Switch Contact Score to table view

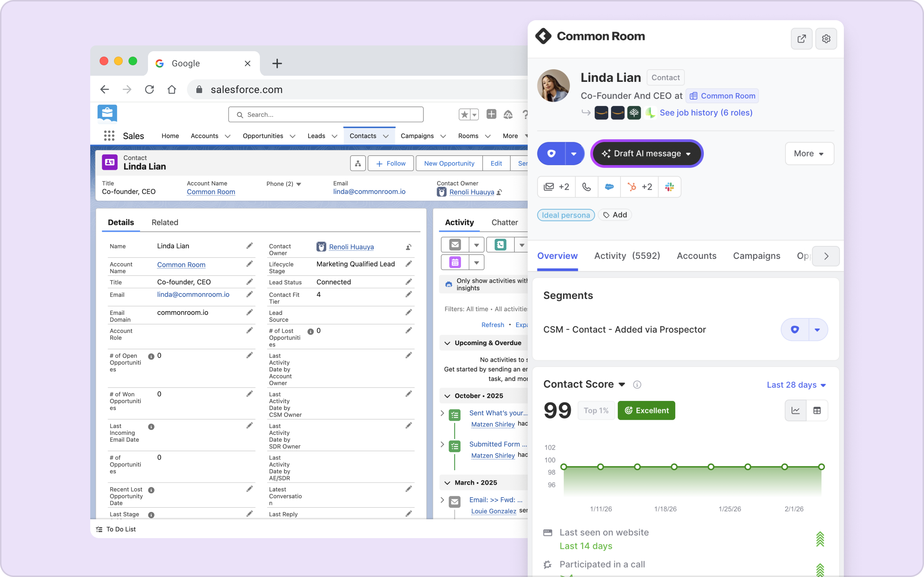coord(817,411)
